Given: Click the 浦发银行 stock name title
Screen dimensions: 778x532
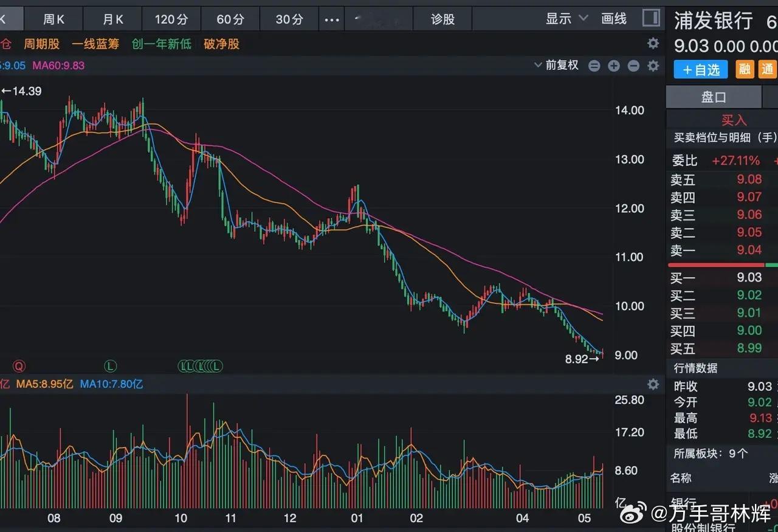Looking at the screenshot, I should 714,21.
